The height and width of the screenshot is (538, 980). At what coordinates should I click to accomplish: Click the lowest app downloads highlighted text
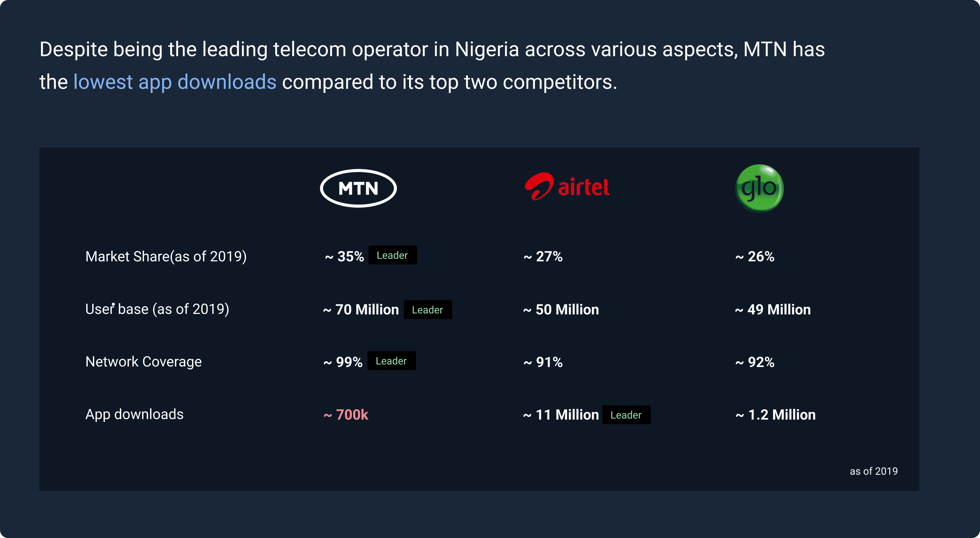pyautogui.click(x=175, y=82)
